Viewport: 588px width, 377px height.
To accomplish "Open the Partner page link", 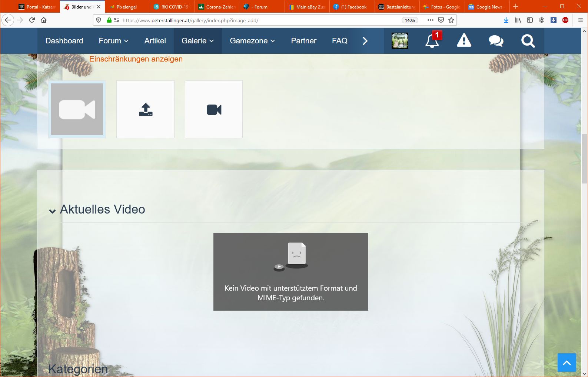I will point(303,41).
